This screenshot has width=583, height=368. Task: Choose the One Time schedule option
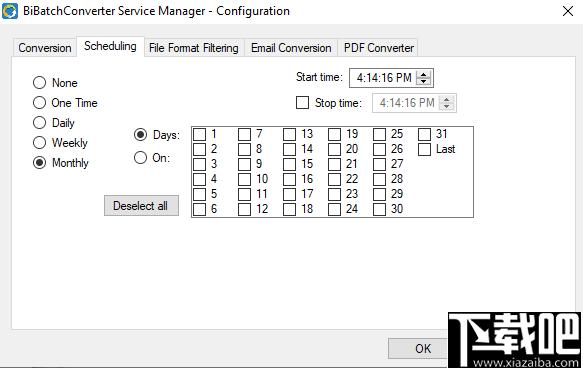(39, 103)
